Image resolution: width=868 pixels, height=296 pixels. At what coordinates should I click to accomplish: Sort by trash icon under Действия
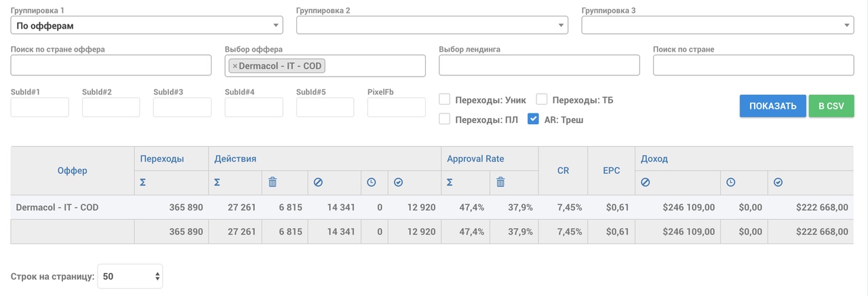point(273,182)
